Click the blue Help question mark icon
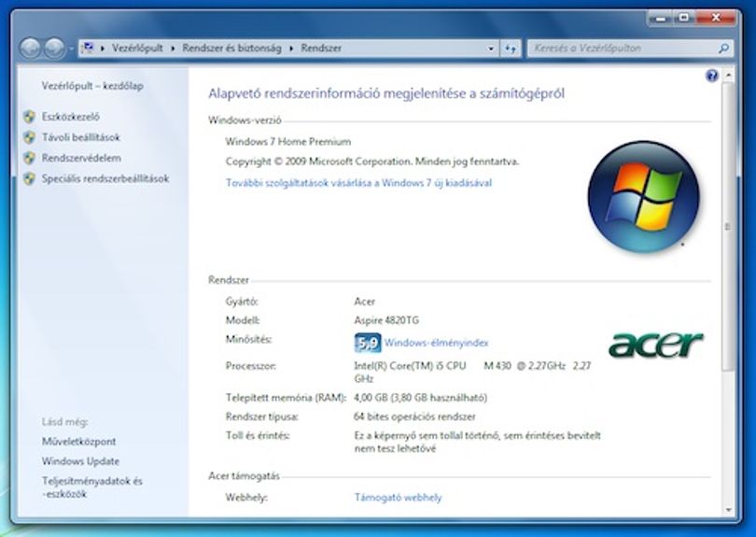756x537 pixels. tap(711, 76)
